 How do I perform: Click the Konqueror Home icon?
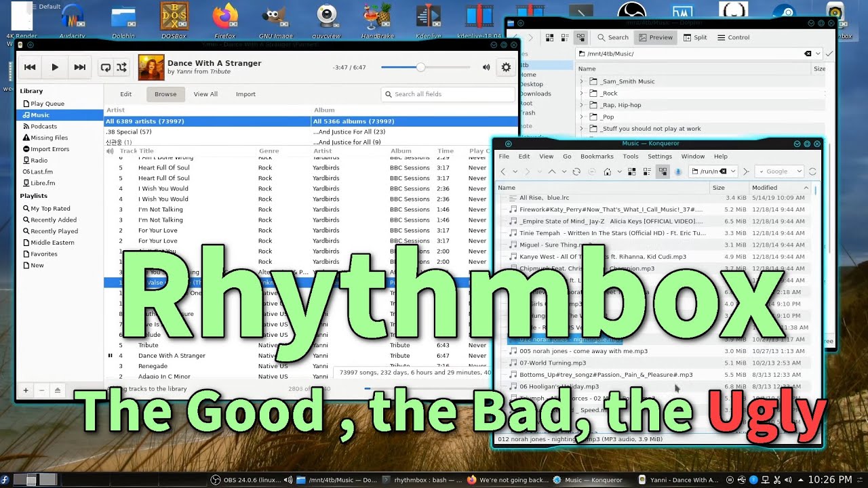click(x=608, y=172)
